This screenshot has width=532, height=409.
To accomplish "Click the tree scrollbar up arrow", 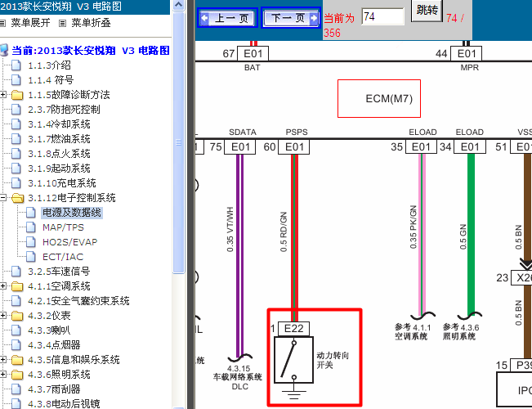I will 178,5.
